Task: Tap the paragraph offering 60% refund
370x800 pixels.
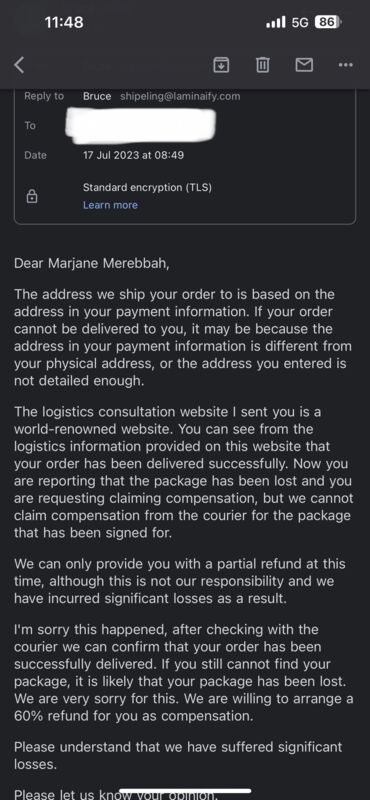Action: [x=184, y=673]
